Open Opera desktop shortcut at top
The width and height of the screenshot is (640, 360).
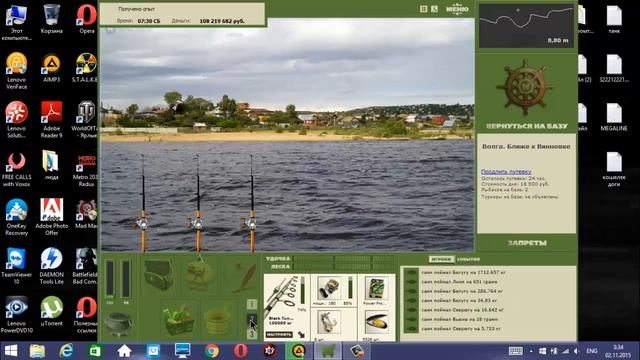pyautogui.click(x=87, y=19)
